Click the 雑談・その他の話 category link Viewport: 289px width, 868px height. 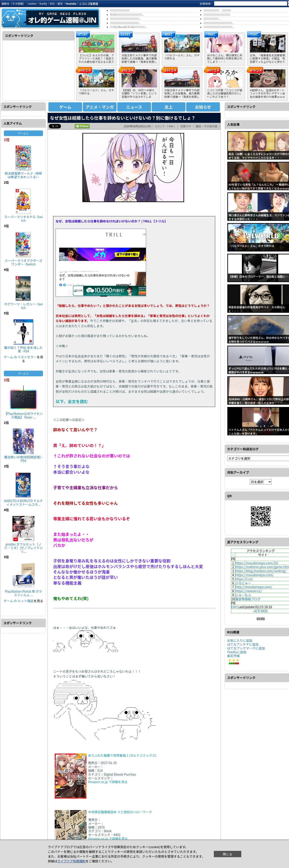click(x=207, y=126)
